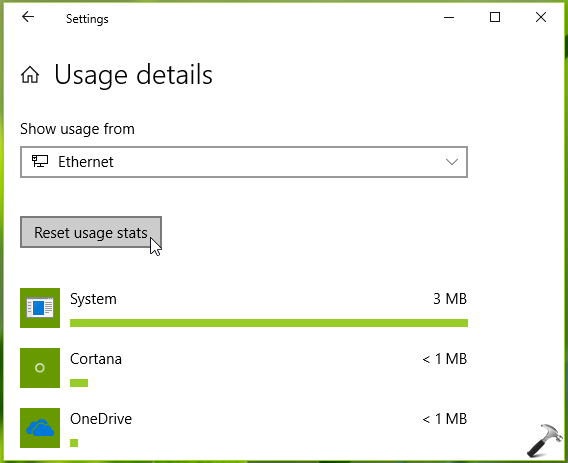Image resolution: width=568 pixels, height=463 pixels.
Task: Click the OneDrive cloud icon
Action: click(x=40, y=428)
